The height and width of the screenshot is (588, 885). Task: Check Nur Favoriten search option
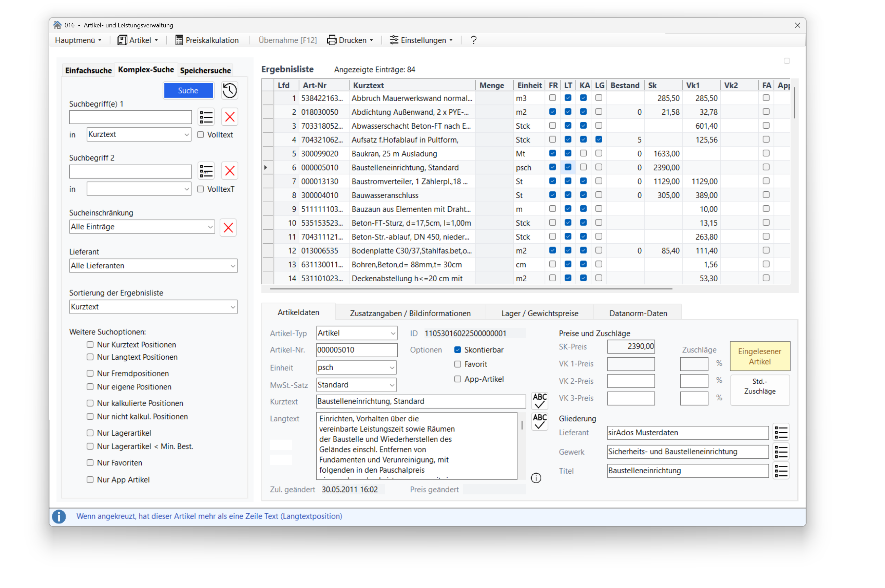(x=90, y=463)
